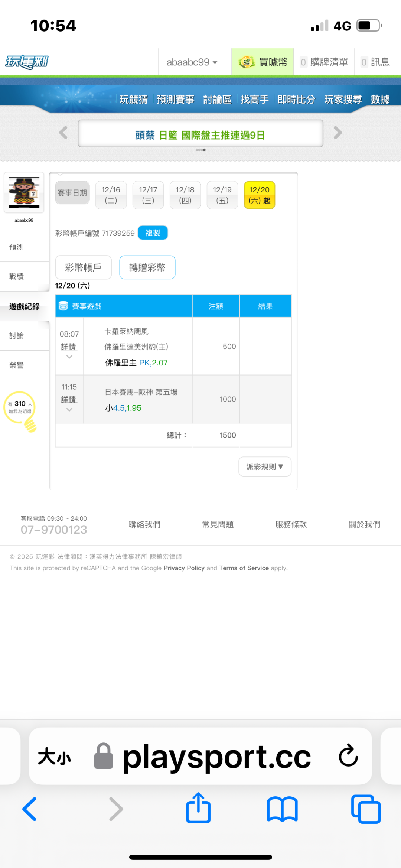The height and width of the screenshot is (868, 401).
Task: Tap the 賽事日期 label button
Action: coord(72,193)
